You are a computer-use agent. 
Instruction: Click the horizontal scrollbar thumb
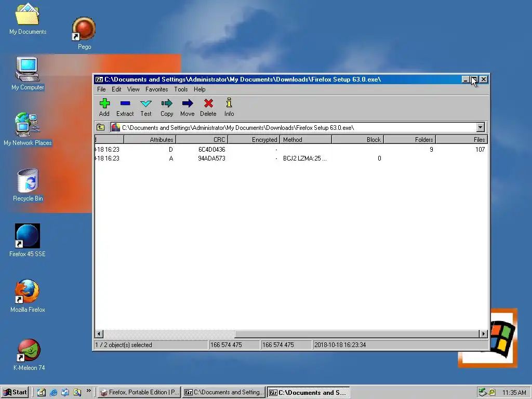point(357,334)
